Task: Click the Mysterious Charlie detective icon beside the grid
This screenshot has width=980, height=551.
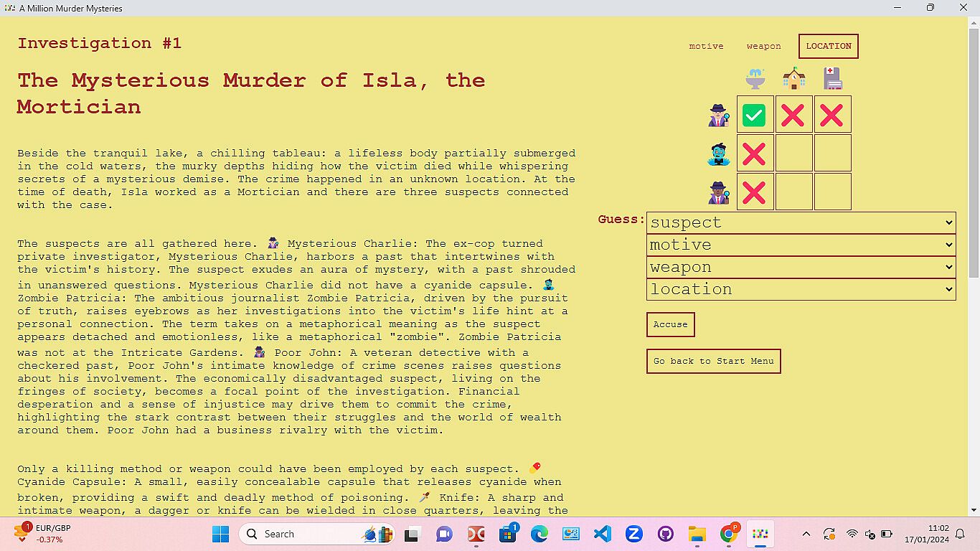Action: [x=719, y=115]
